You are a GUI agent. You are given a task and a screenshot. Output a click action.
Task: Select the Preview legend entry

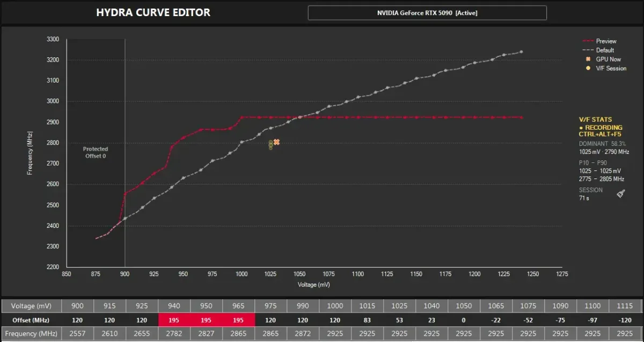(601, 41)
